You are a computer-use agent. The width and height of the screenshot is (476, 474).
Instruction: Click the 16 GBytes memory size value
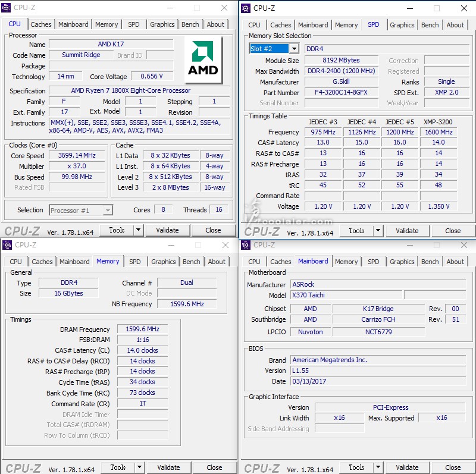(68, 293)
